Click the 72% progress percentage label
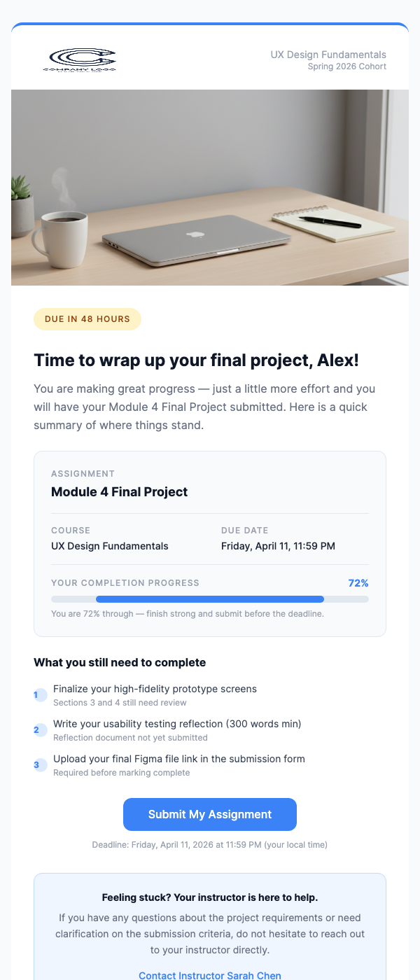 tap(358, 583)
